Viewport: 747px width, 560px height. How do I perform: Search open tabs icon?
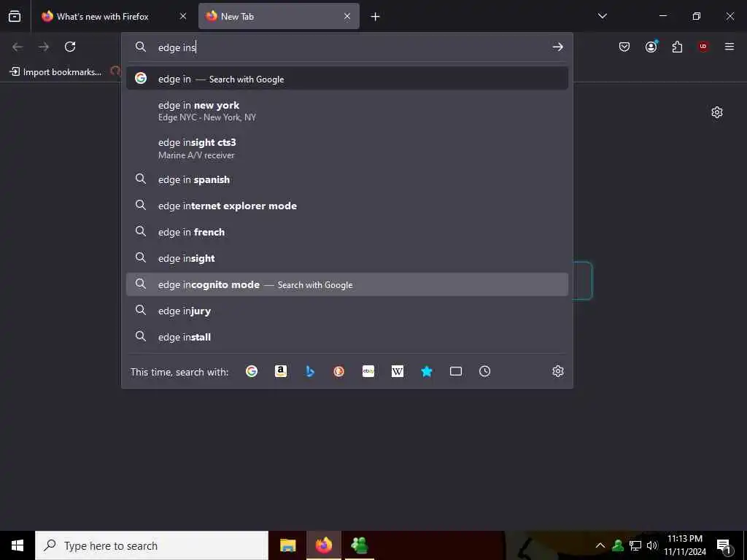[x=456, y=371]
